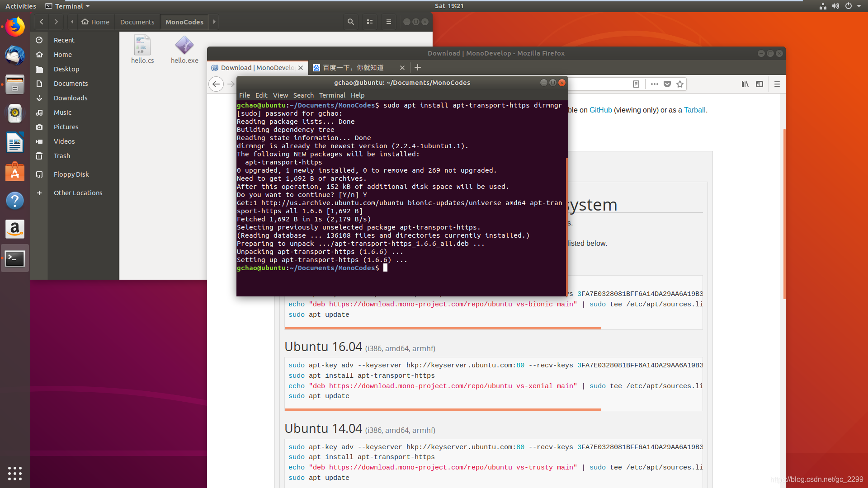Click Firefox bookmark star icon
The image size is (868, 488).
[680, 84]
